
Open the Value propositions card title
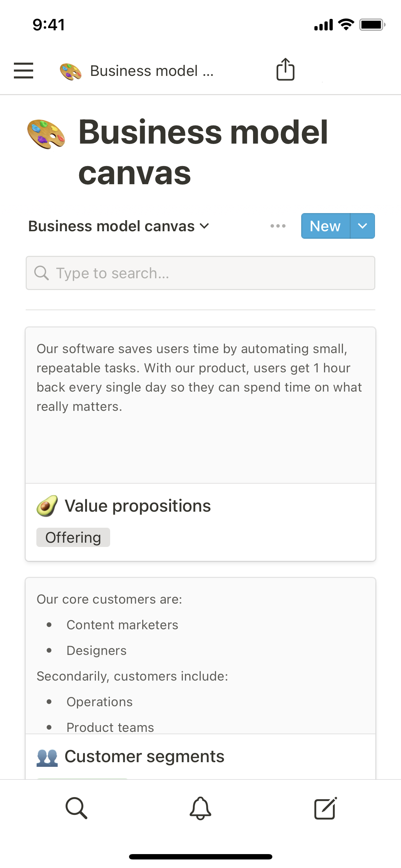pos(138,506)
